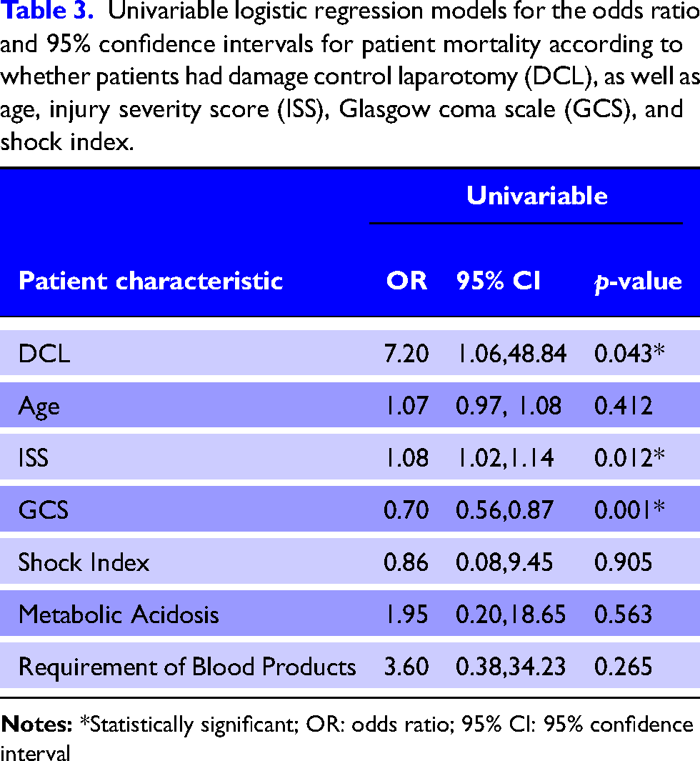700x761 pixels.
Task: Select the Requirement of Blood Products row
Action: [x=350, y=666]
